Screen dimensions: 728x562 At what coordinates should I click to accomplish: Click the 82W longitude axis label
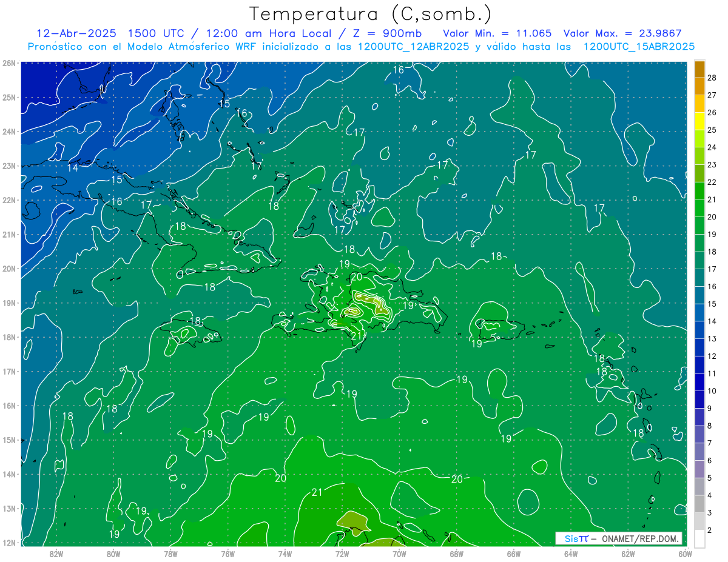tap(56, 554)
